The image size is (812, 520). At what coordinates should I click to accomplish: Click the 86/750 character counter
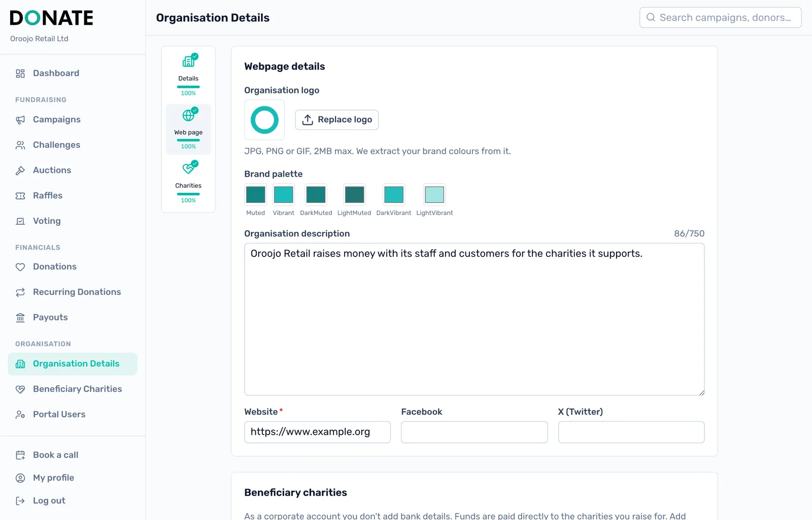pos(689,233)
